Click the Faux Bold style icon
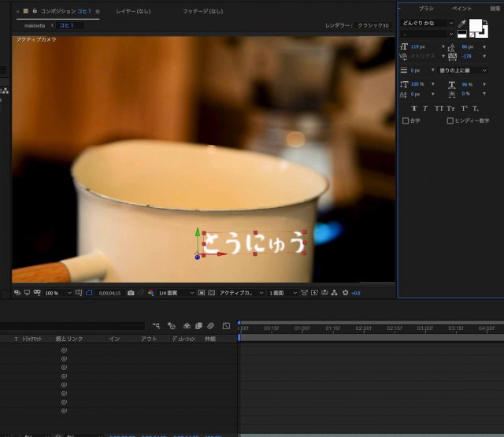 click(413, 108)
